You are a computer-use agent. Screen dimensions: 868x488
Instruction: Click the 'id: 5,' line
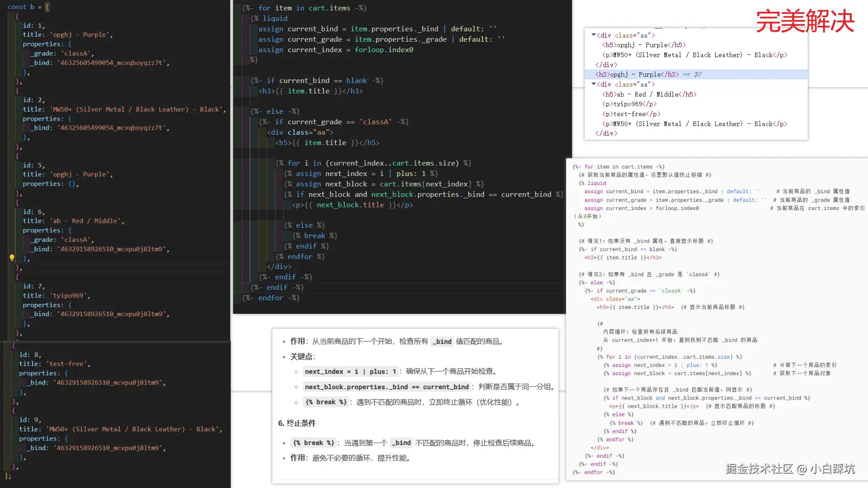tap(34, 165)
